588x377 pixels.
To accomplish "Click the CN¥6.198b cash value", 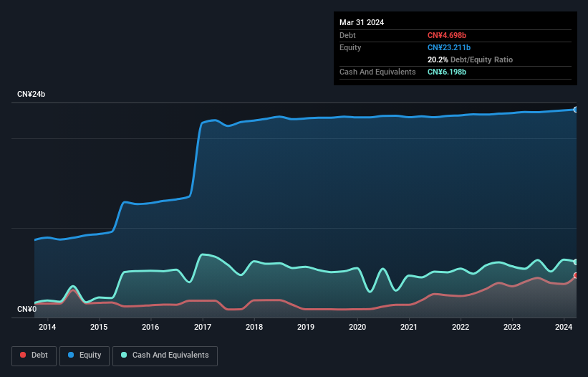I will coord(447,72).
